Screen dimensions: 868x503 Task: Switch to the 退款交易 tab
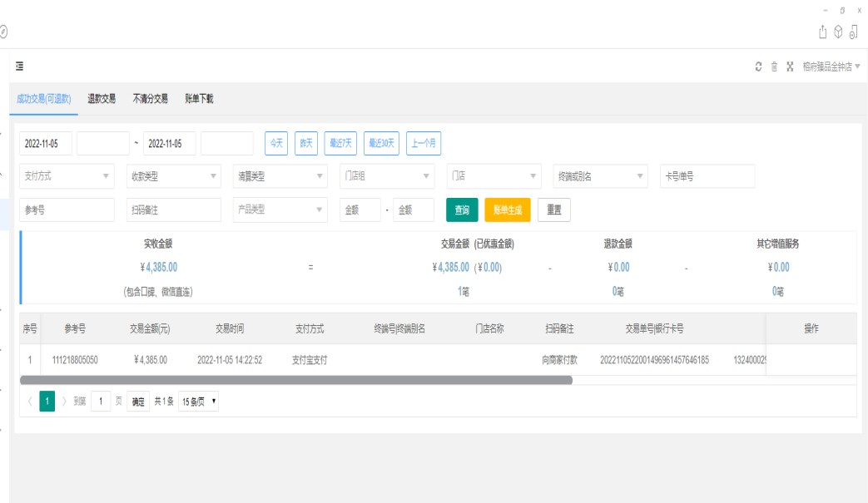click(x=102, y=98)
